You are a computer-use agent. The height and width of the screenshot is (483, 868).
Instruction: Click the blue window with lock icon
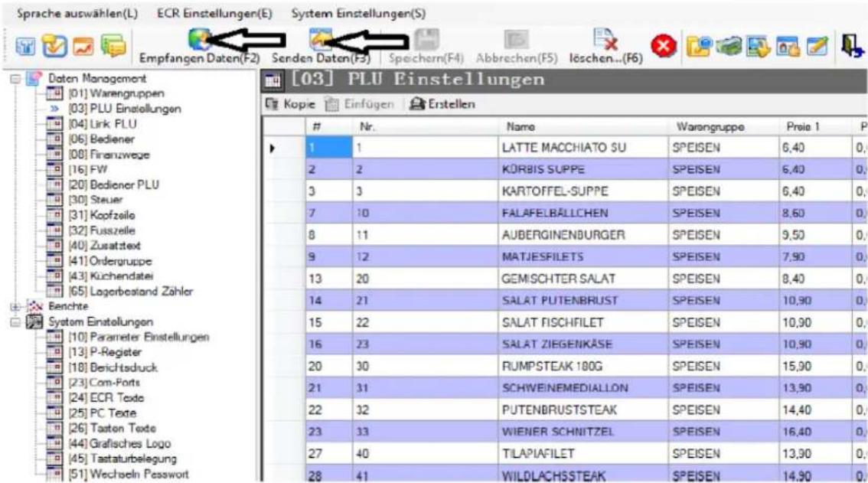click(787, 46)
